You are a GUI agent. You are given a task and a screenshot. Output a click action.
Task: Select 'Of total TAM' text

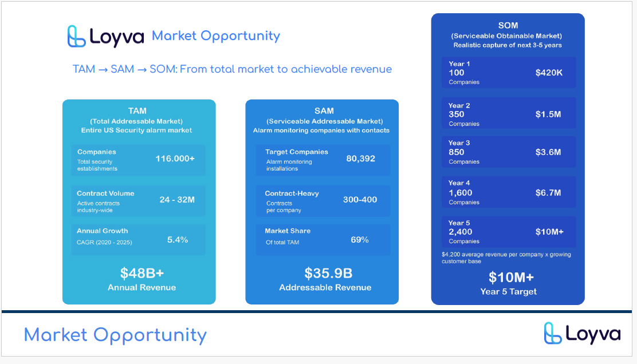pyautogui.click(x=282, y=242)
